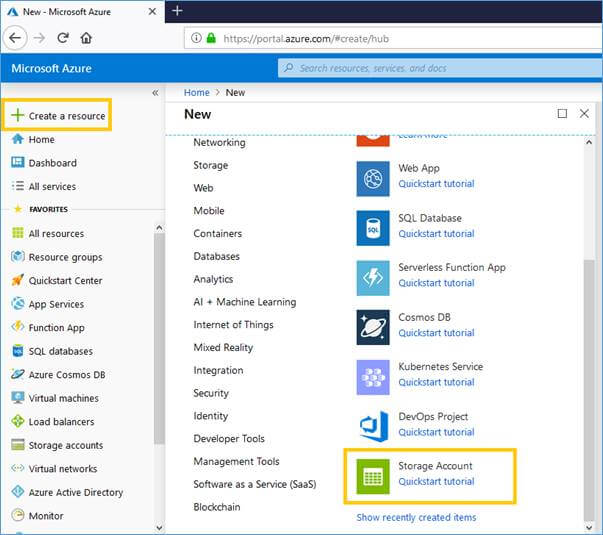Viewport: 603px width, 535px height.
Task: Select Internet of Things category
Action: click(233, 325)
